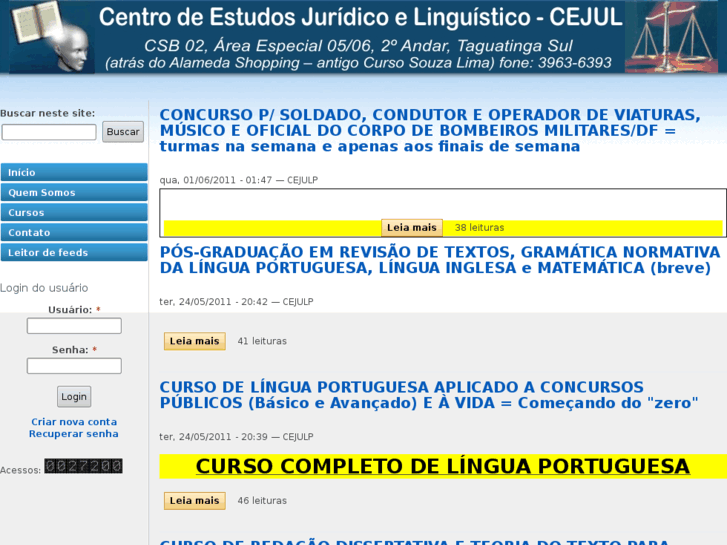Click the CEJUL site title banner text
The width and height of the screenshot is (727, 545).
tap(360, 17)
